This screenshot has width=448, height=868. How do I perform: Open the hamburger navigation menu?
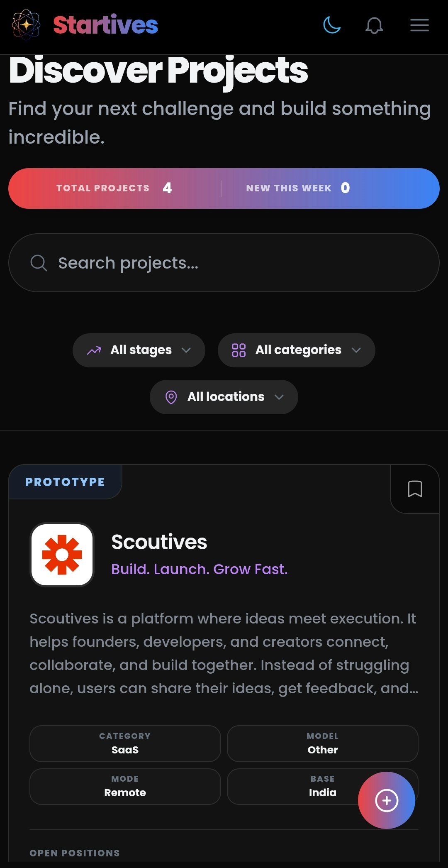click(419, 25)
